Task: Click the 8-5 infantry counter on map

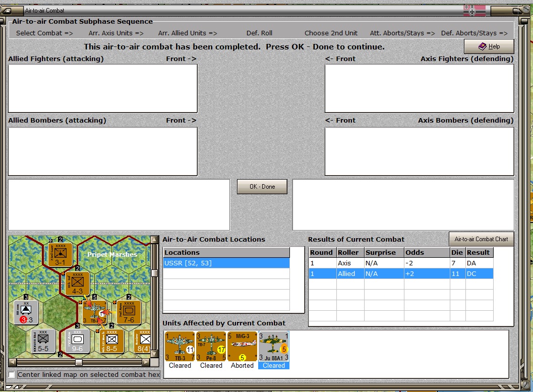Action: tap(111, 341)
